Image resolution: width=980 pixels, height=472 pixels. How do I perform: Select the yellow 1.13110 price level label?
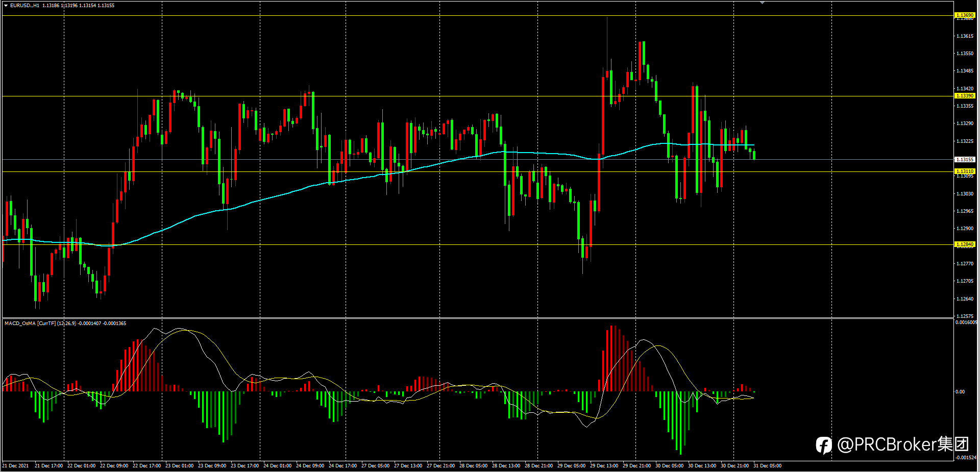coord(965,171)
